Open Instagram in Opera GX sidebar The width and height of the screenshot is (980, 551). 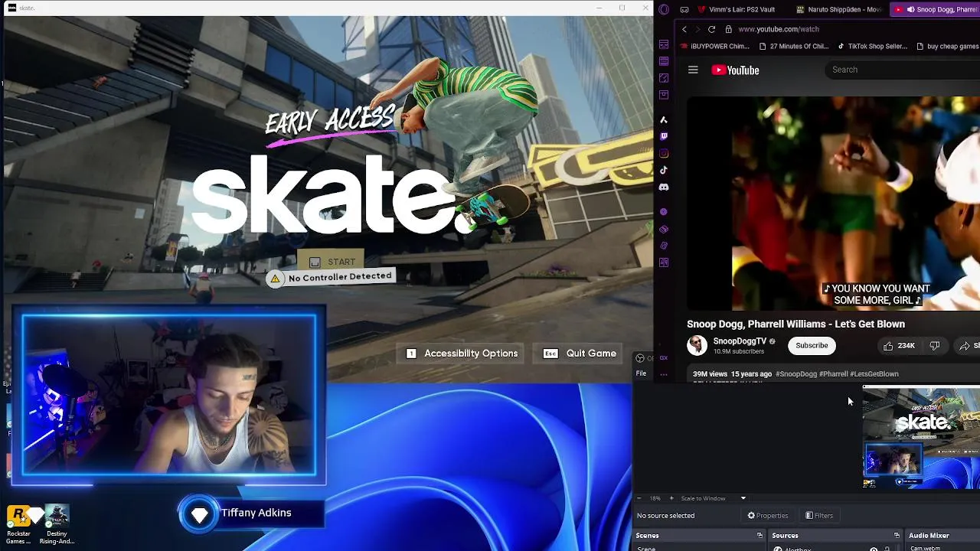click(x=664, y=153)
